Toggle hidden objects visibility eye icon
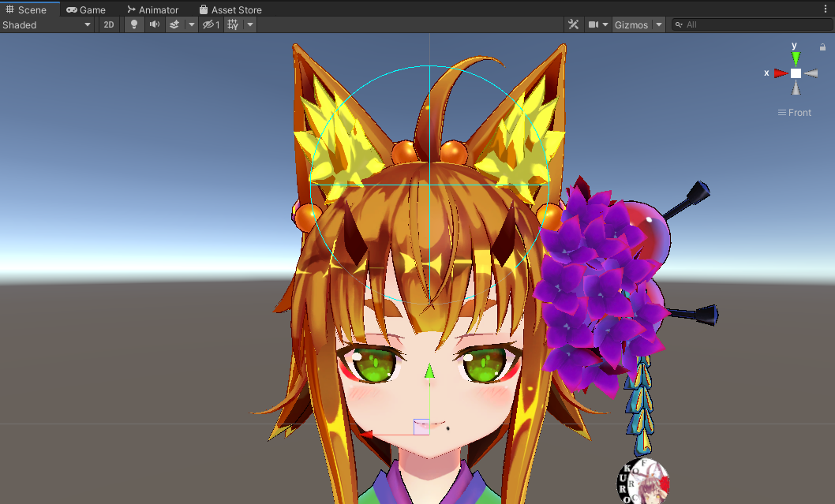 click(x=211, y=24)
